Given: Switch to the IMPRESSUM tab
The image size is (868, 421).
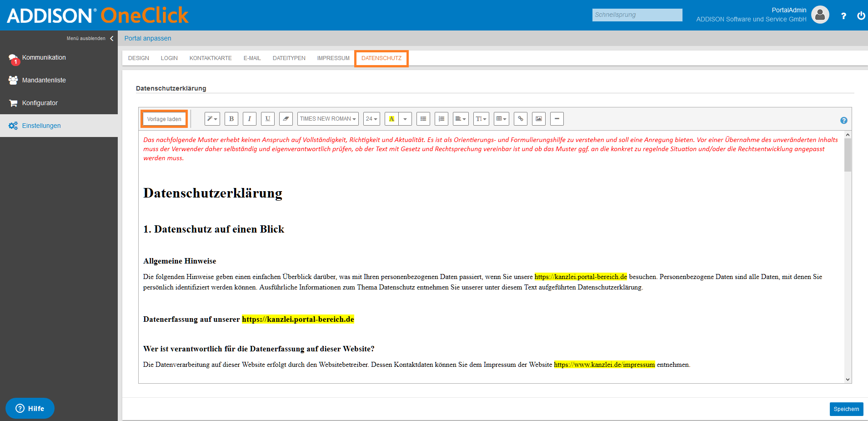Looking at the screenshot, I should (333, 58).
